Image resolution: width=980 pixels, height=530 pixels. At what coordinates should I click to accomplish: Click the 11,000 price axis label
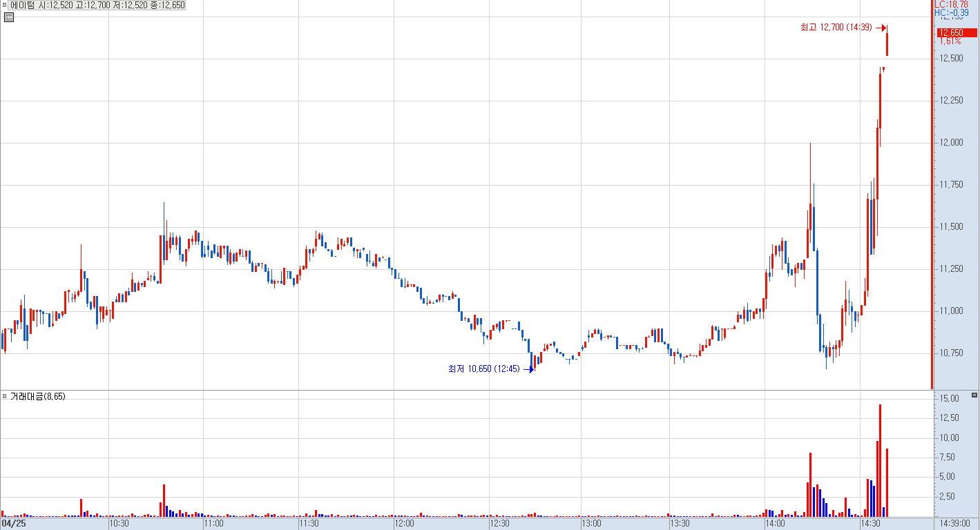(951, 311)
